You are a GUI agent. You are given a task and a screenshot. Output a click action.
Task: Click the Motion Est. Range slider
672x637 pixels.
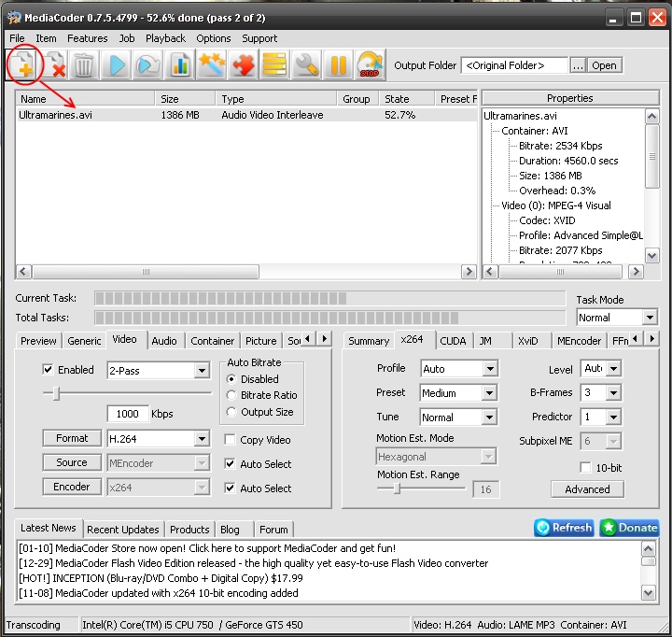pos(421,488)
